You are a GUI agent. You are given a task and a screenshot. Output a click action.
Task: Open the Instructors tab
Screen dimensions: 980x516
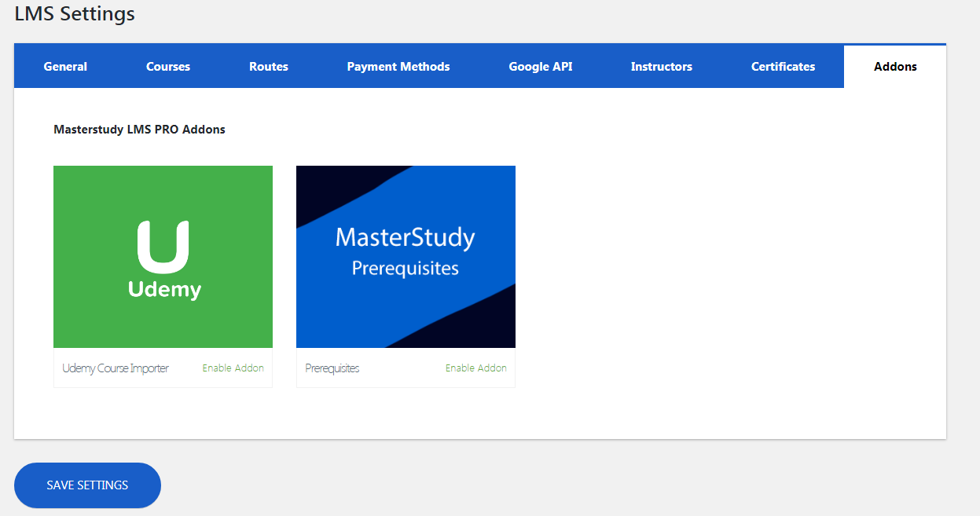tap(662, 67)
